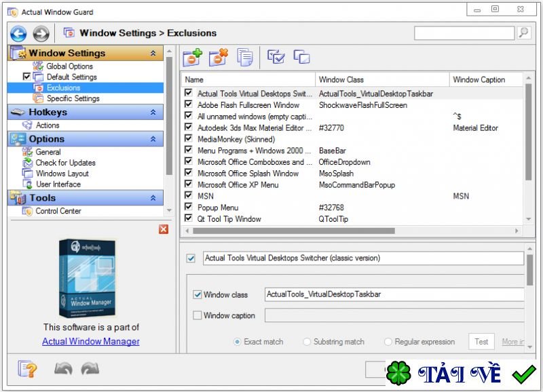Enable the Window caption checkbox

tap(198, 315)
